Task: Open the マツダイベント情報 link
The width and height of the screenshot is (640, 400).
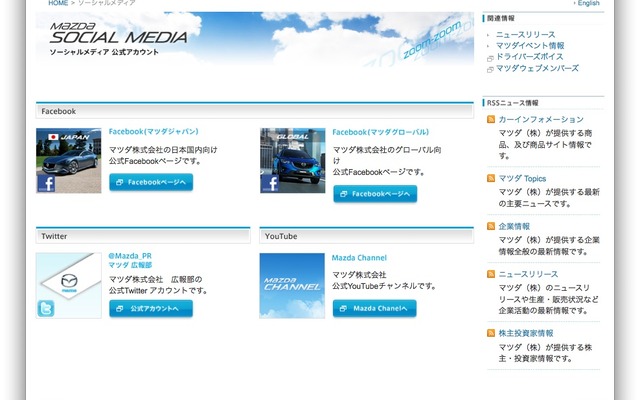Action: point(530,45)
